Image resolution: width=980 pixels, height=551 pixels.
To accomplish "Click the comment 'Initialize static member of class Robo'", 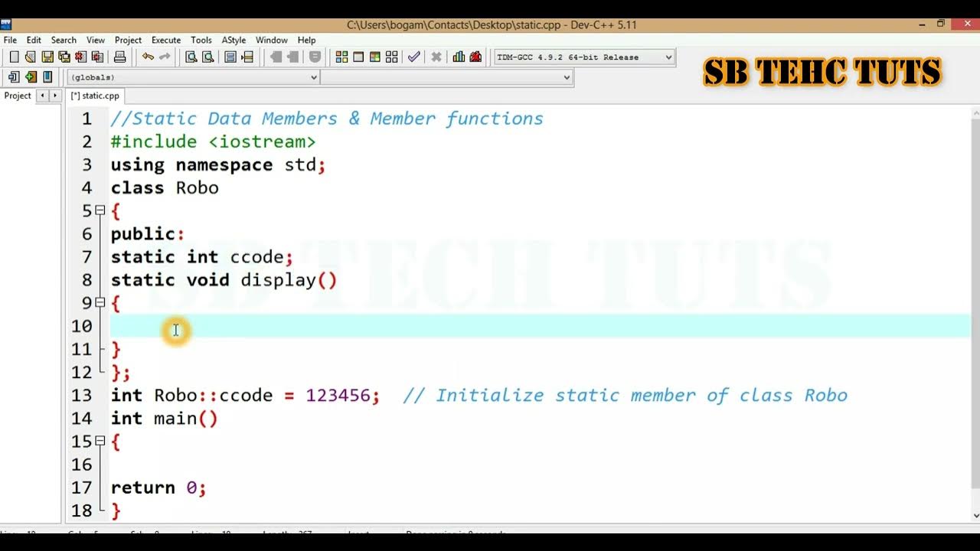I will [x=642, y=396].
